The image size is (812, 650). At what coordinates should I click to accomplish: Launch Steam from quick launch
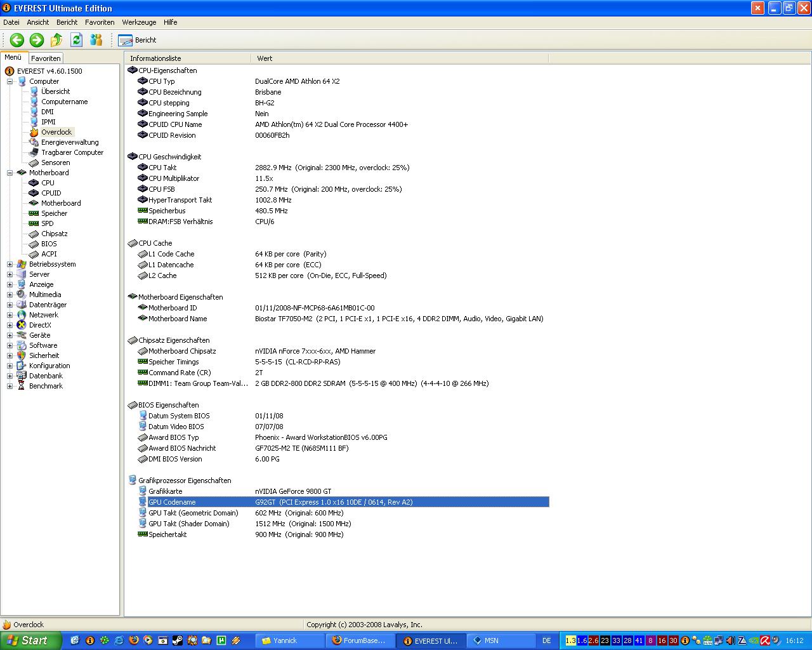(x=178, y=640)
